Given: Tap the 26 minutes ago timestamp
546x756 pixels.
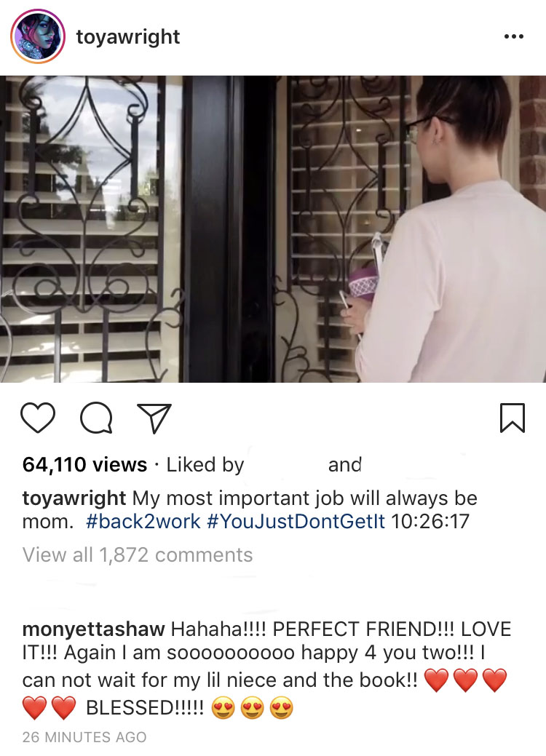Looking at the screenshot, I should pos(84,737).
